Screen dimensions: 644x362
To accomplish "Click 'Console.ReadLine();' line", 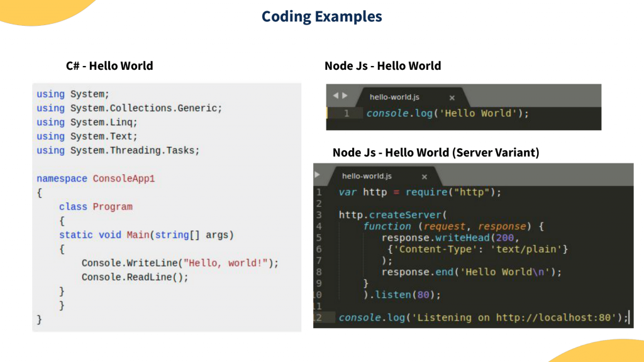I will [135, 277].
